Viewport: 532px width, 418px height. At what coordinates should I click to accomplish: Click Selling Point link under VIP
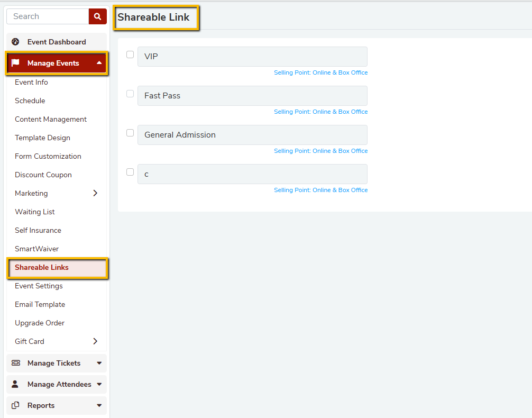(x=320, y=72)
